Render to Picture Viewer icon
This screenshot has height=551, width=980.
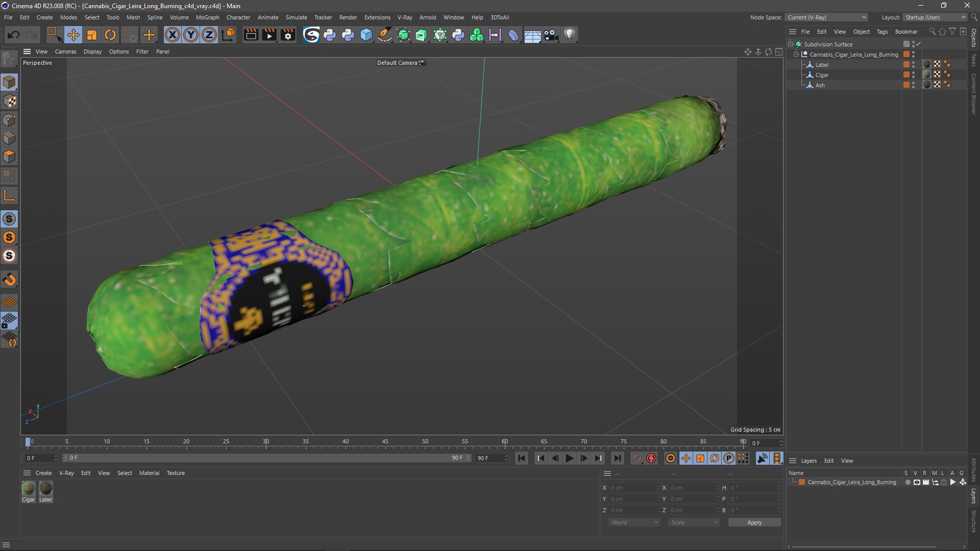(269, 35)
